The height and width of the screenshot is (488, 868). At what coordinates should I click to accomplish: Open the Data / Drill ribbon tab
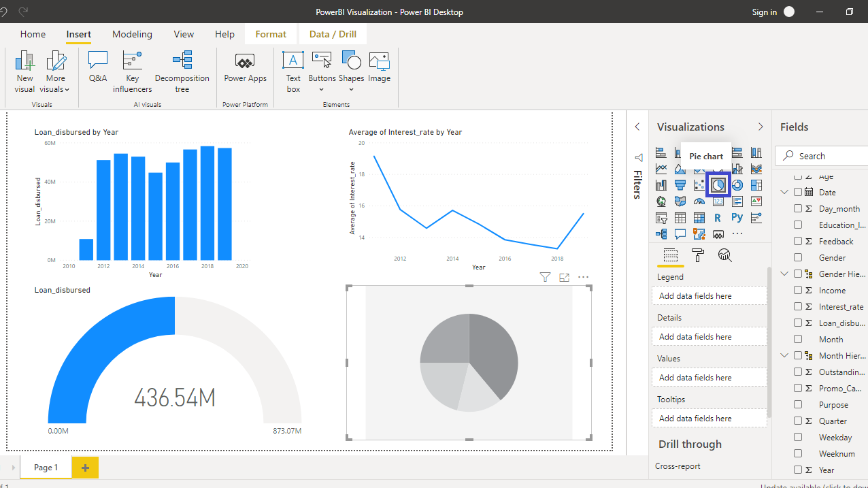click(333, 34)
